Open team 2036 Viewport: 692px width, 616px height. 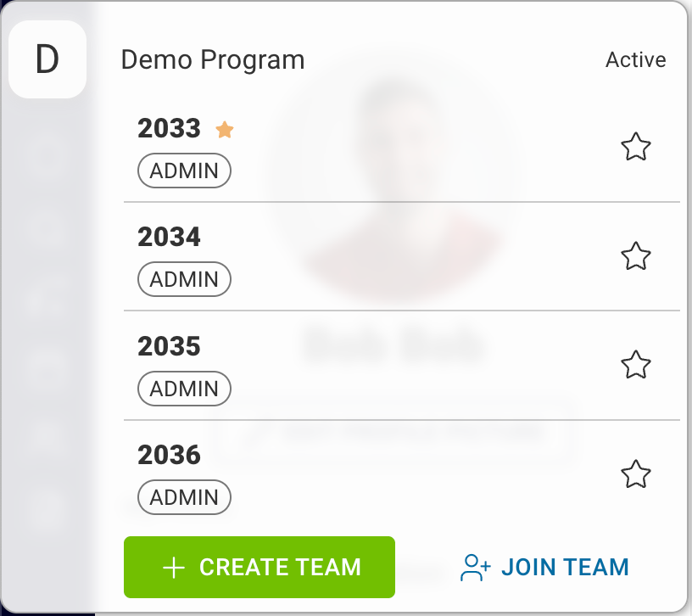[170, 455]
